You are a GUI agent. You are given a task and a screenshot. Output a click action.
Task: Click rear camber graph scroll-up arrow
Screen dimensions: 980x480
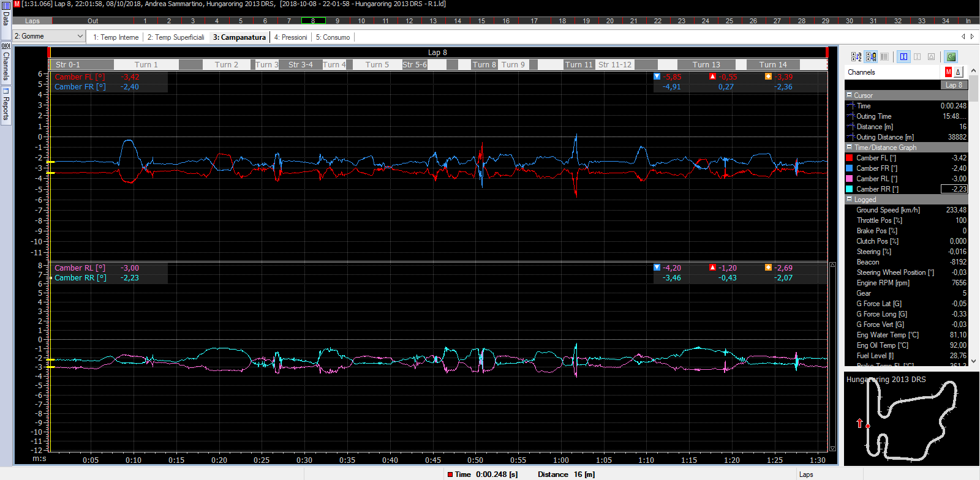832,265
